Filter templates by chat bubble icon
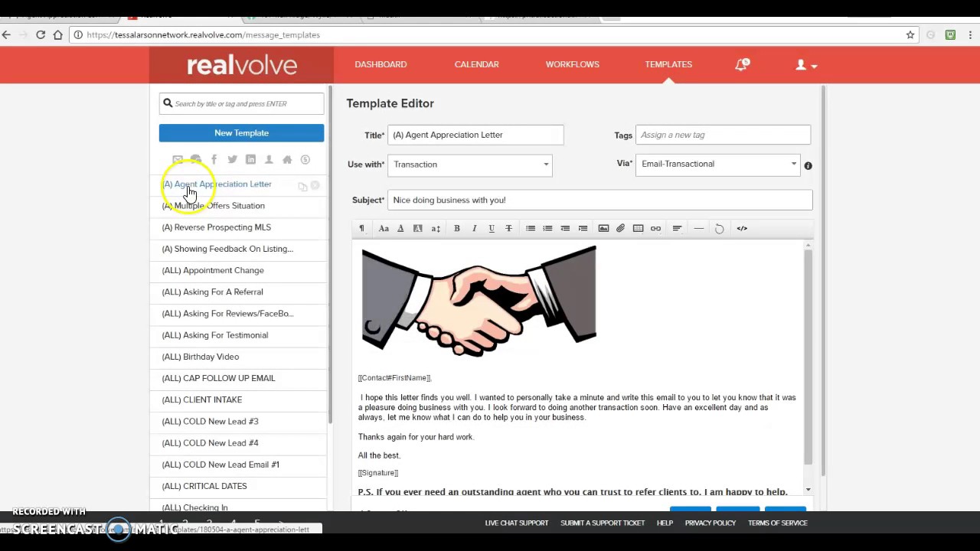 (196, 159)
